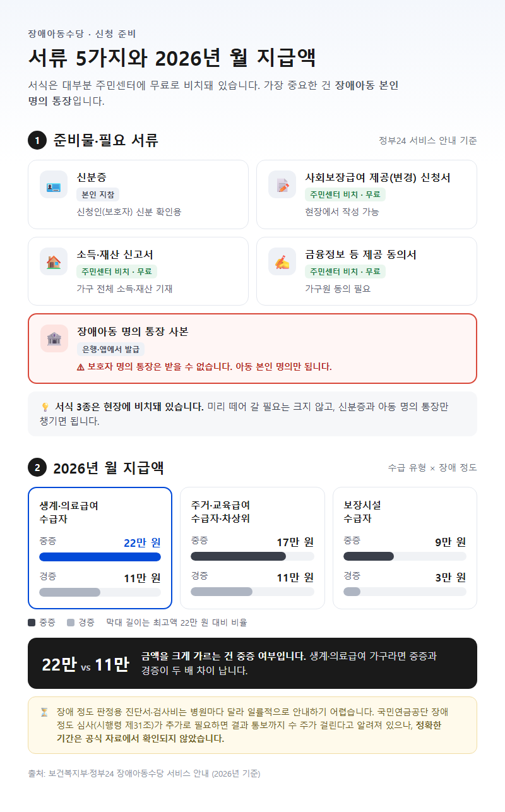Click the ID card icon for 신분증
The width and height of the screenshot is (505, 812).
(54, 185)
